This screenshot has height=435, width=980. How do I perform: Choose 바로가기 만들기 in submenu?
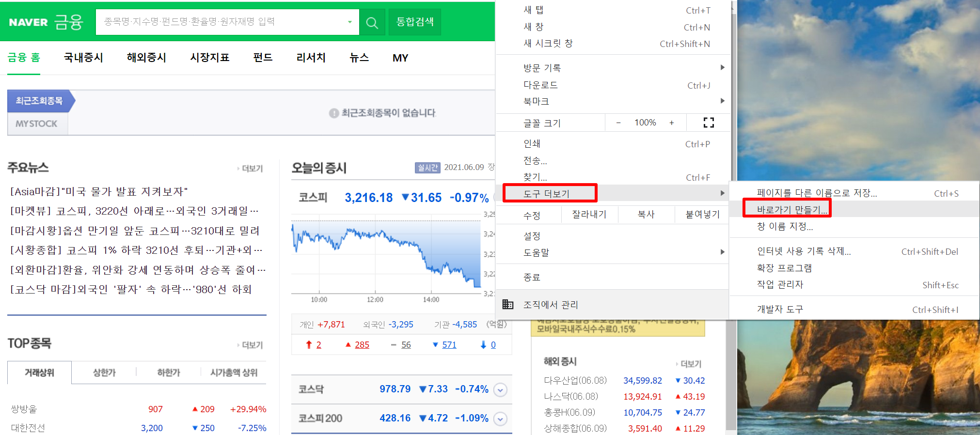pos(854,210)
